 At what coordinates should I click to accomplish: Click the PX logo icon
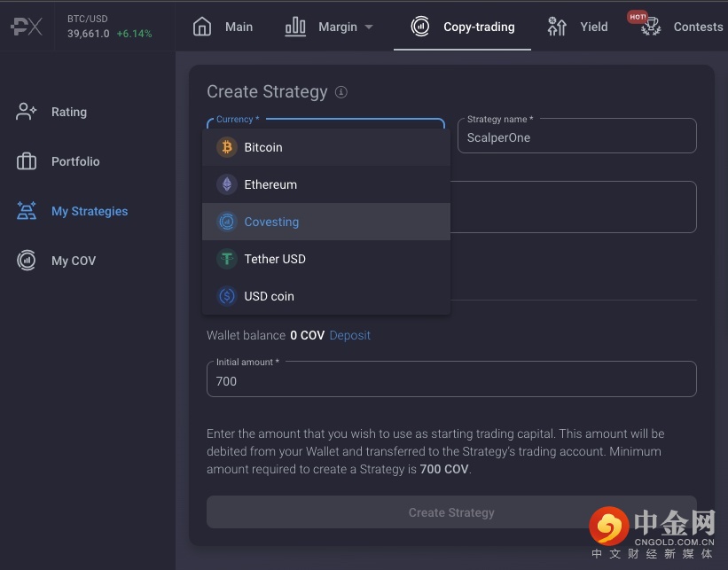click(27, 27)
